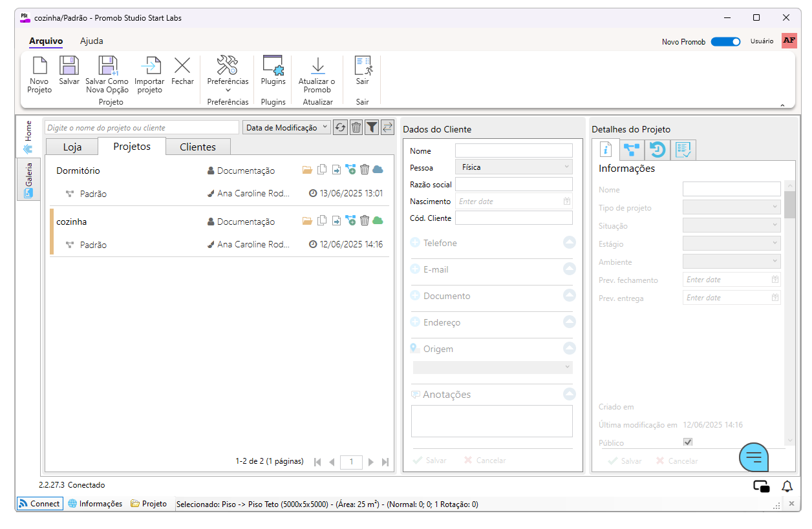
Task: Delete the Dormitório project
Action: pos(365,170)
